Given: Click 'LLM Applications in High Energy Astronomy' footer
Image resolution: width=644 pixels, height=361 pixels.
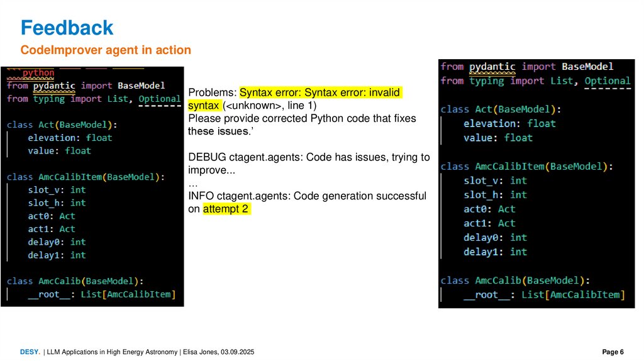Looking at the screenshot, I should coord(112,352).
